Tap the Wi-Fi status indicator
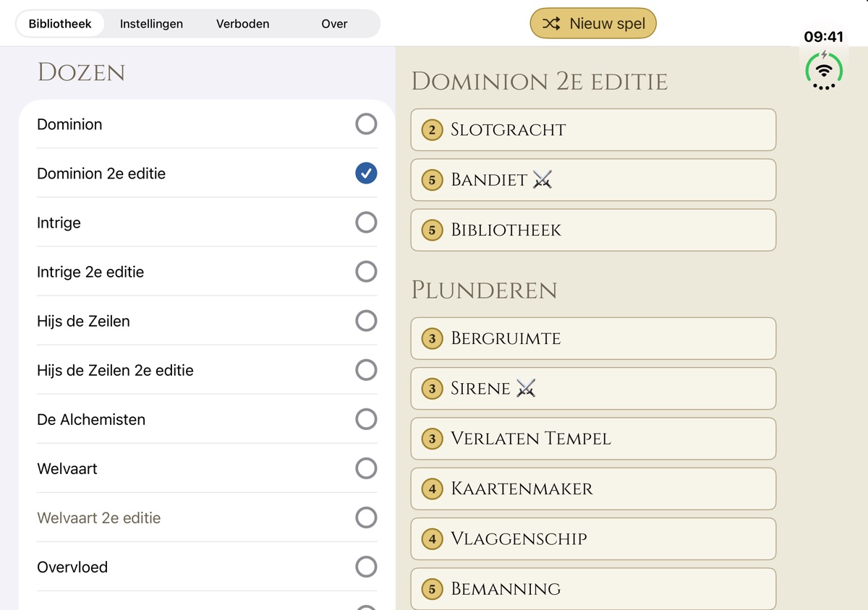This screenshot has width=868, height=610. tap(824, 70)
